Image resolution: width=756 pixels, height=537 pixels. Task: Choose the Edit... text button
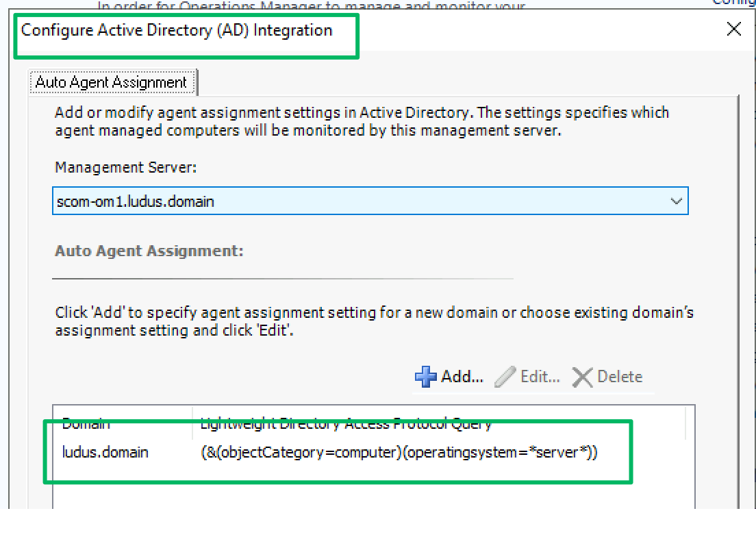pos(540,377)
